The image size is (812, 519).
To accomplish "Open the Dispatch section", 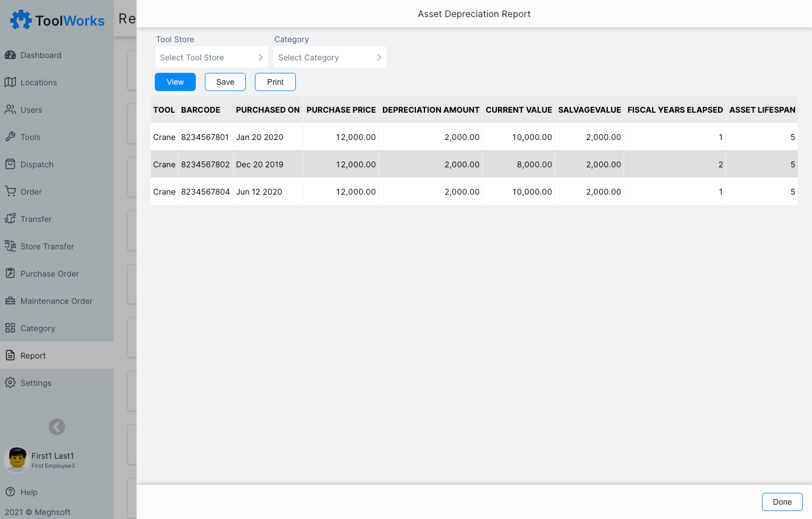I will coord(35,164).
